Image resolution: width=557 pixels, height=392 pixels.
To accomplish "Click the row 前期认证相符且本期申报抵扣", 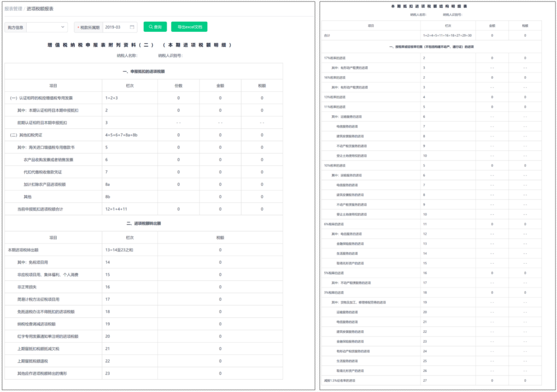I will (143, 123).
